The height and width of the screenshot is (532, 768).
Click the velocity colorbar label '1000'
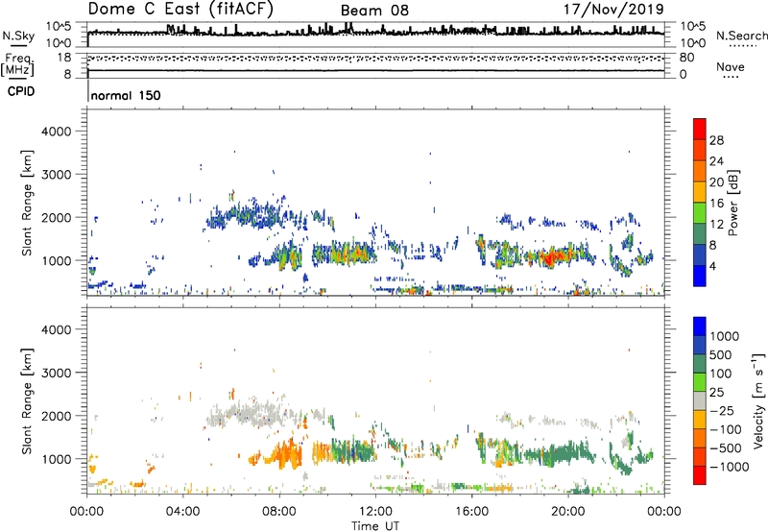coord(725,336)
